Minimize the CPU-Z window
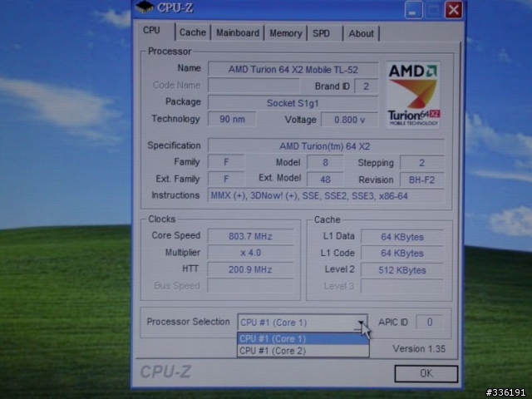This screenshot has height=399, width=532. [414, 9]
